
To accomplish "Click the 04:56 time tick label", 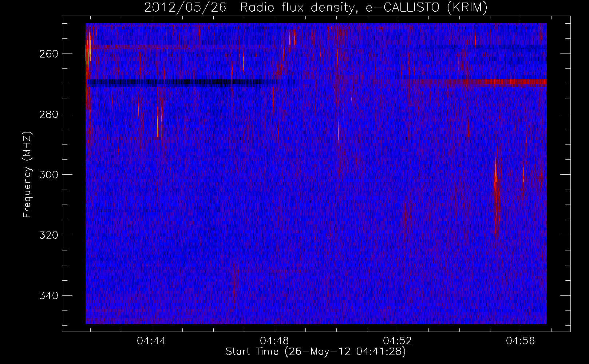I will click(521, 341).
